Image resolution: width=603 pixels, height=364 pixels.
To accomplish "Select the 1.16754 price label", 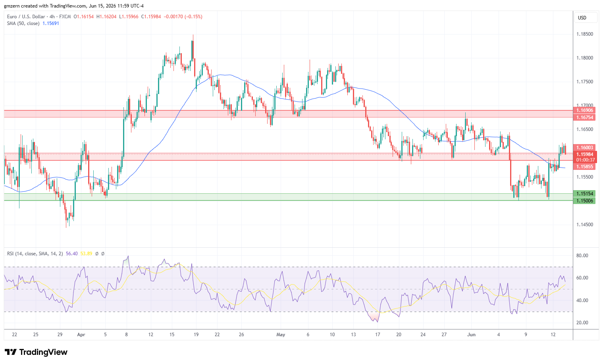I will point(585,117).
